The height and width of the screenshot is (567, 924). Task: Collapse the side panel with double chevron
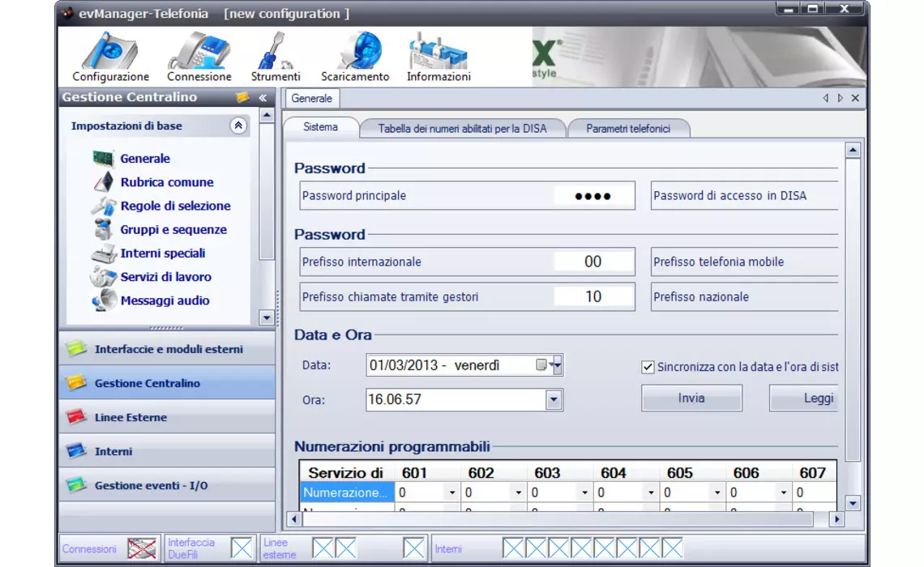coord(263,98)
